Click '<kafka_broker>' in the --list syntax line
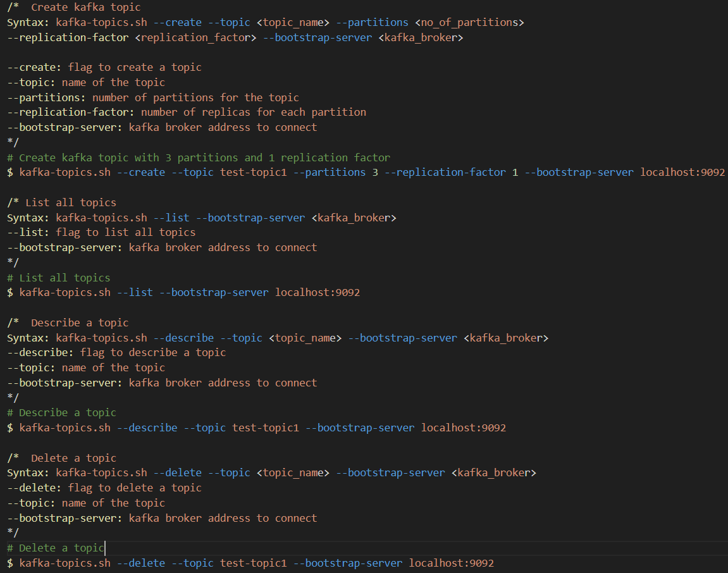The width and height of the screenshot is (728, 573). [354, 218]
